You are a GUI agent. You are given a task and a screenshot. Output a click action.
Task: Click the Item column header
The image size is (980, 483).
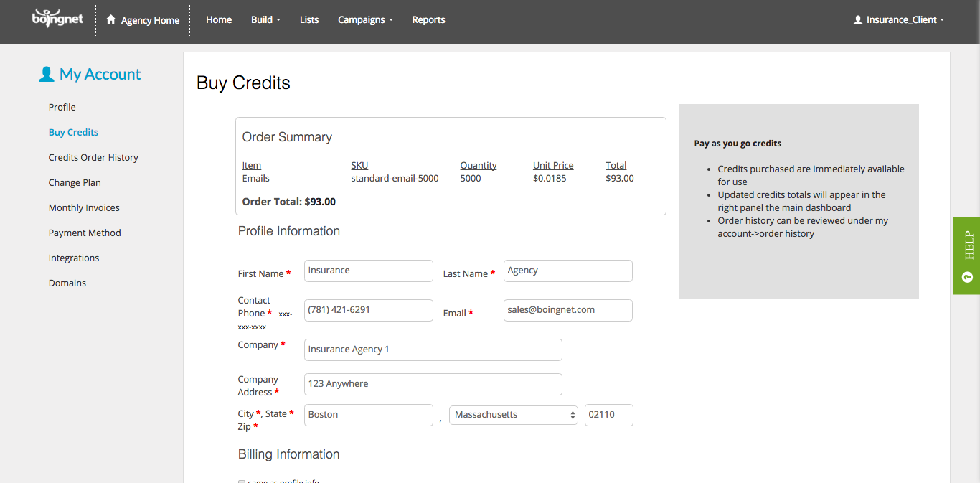click(252, 165)
